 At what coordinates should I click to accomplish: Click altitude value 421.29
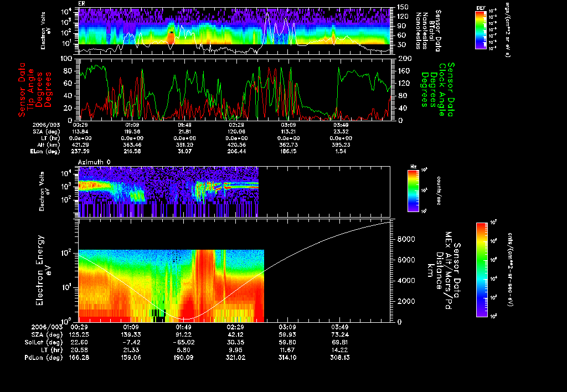(x=80, y=145)
